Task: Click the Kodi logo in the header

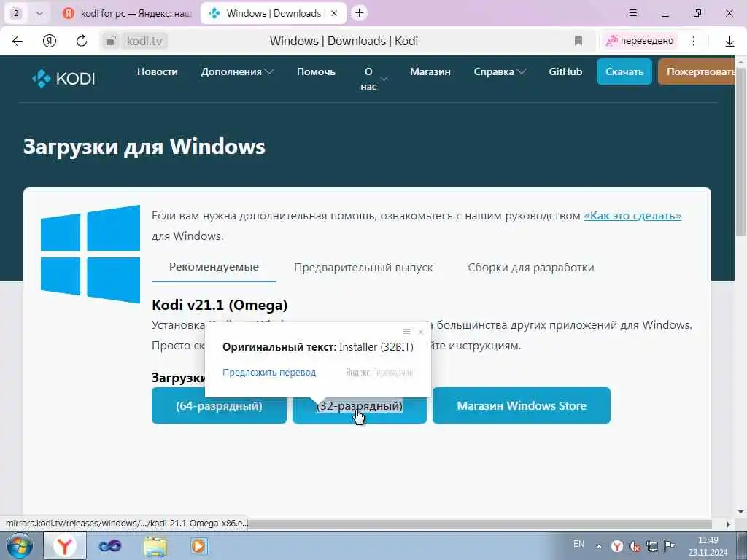Action: (64, 78)
